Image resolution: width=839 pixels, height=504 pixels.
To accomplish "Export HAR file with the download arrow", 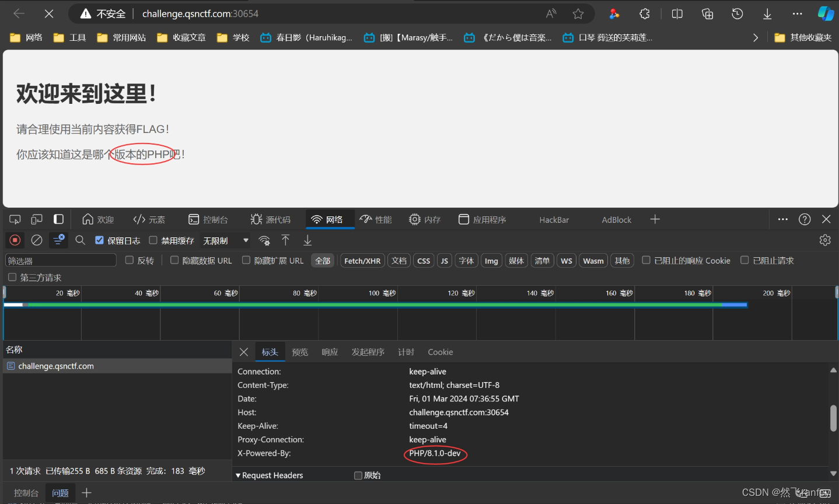I will click(307, 240).
